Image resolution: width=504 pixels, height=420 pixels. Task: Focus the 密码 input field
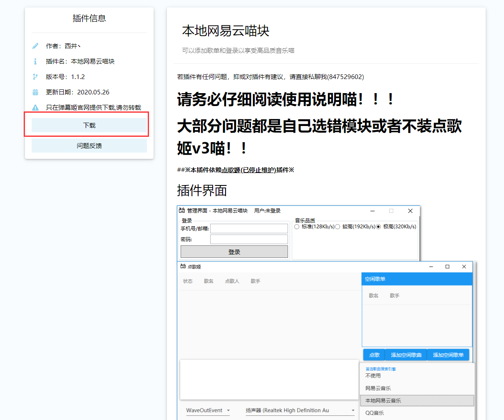pos(249,239)
